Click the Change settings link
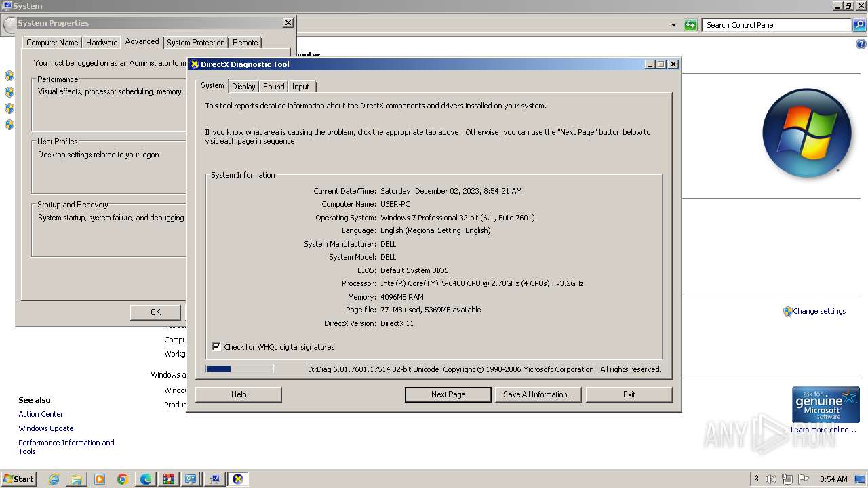The height and width of the screenshot is (488, 868). [819, 312]
